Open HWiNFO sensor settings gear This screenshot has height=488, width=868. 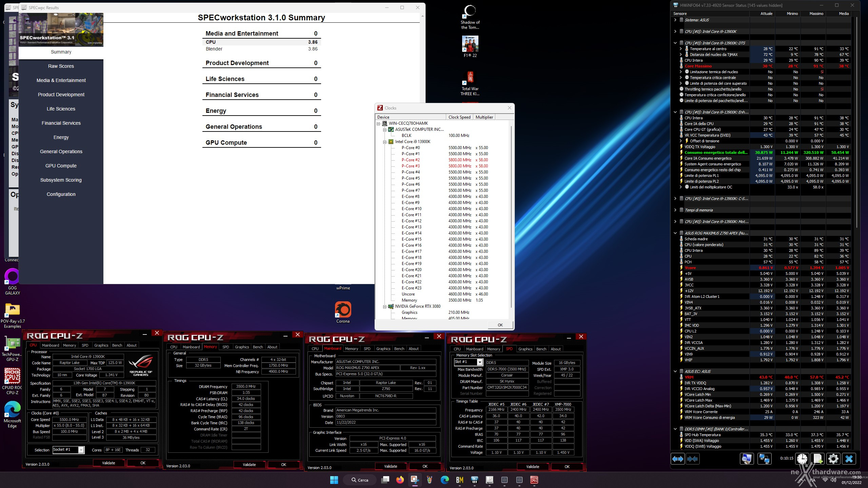coord(833,459)
